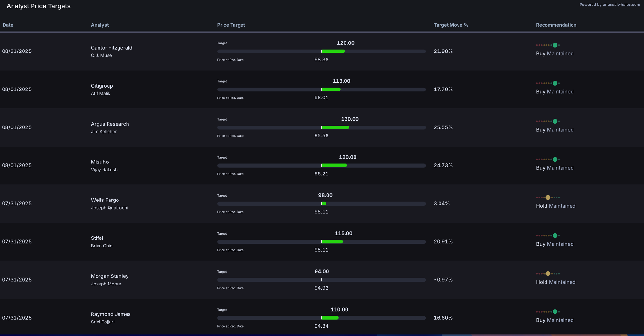Click the Morgan Stanley price target bar
The width and height of the screenshot is (644, 336).
tap(321, 280)
